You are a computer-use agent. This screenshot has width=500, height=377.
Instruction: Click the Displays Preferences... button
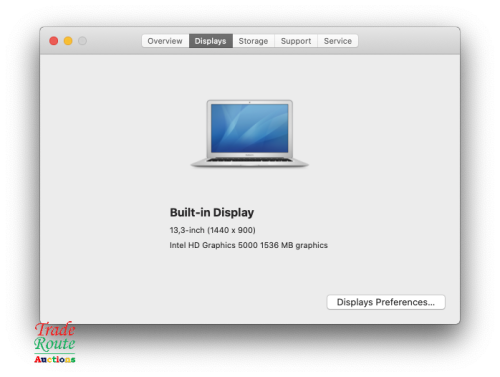[x=386, y=302]
